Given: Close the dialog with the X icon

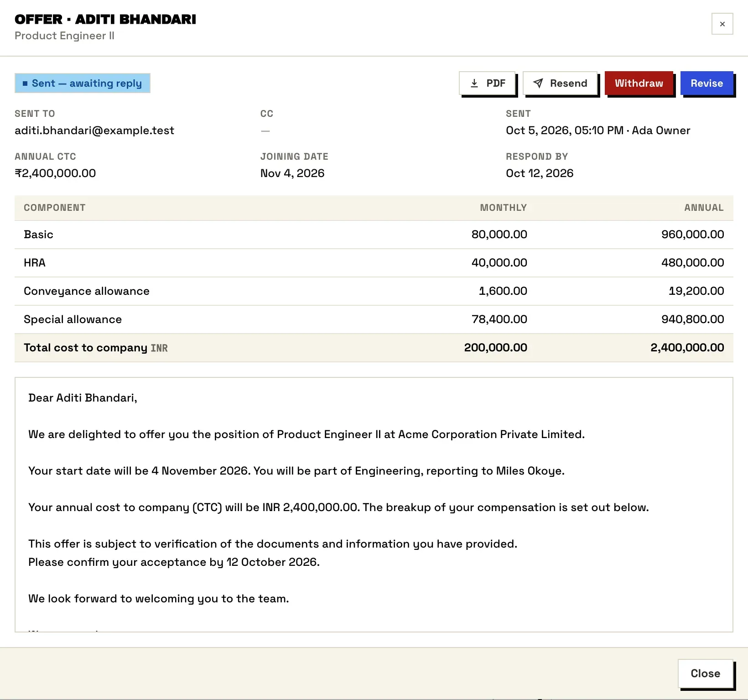Looking at the screenshot, I should coord(722,24).
